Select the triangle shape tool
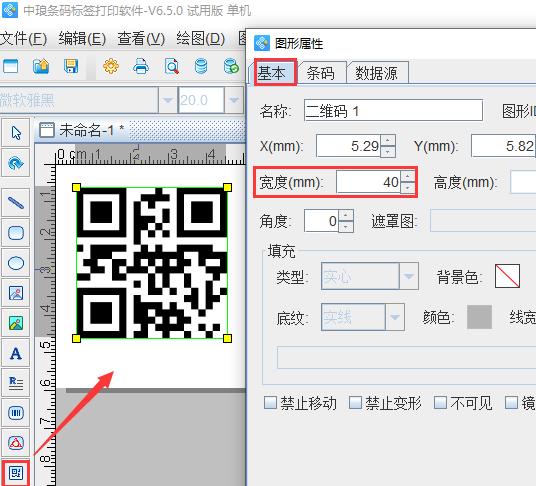The height and width of the screenshot is (486, 536). coord(16,443)
